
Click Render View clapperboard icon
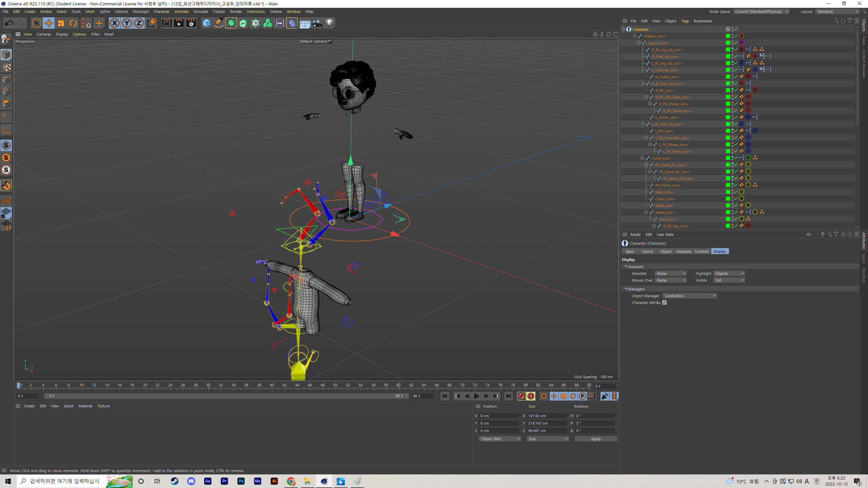166,23
